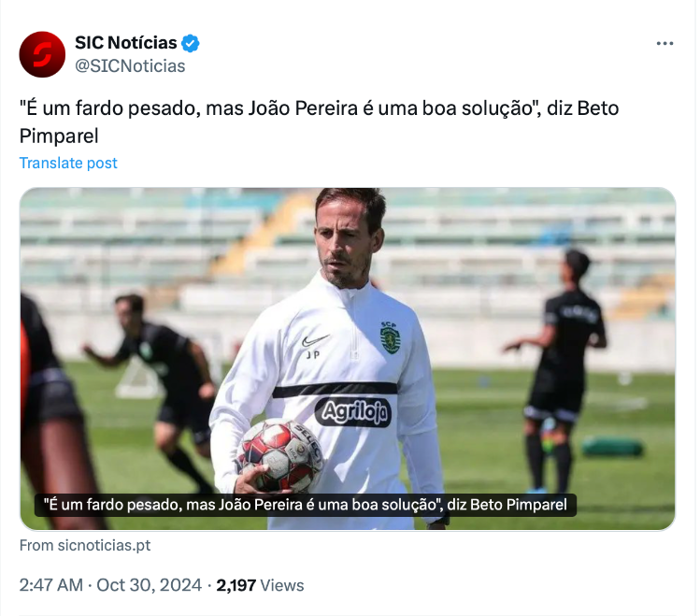Click the Translate post link
This screenshot has width=700, height=616.
click(68, 163)
